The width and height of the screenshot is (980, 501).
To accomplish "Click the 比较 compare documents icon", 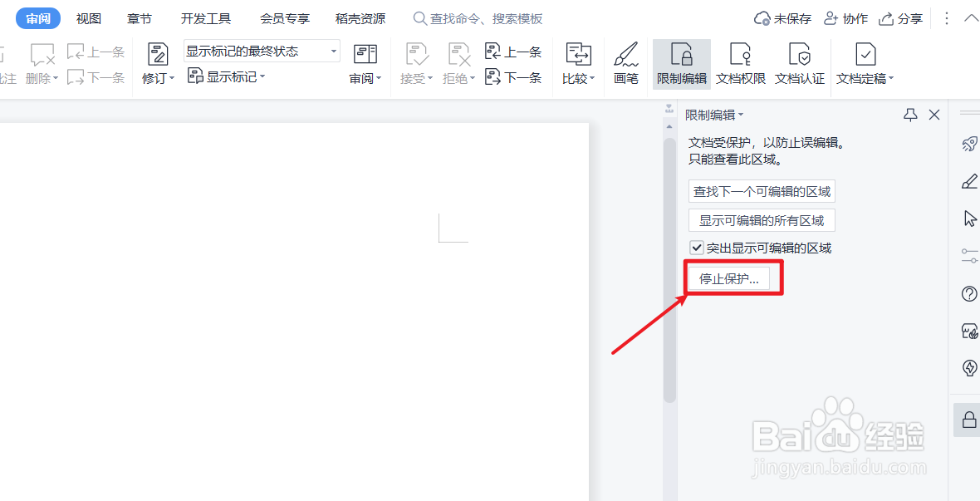I will point(579,54).
